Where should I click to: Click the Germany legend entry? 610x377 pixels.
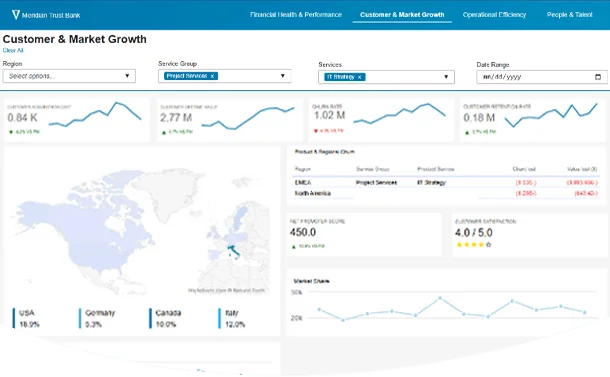97,318
